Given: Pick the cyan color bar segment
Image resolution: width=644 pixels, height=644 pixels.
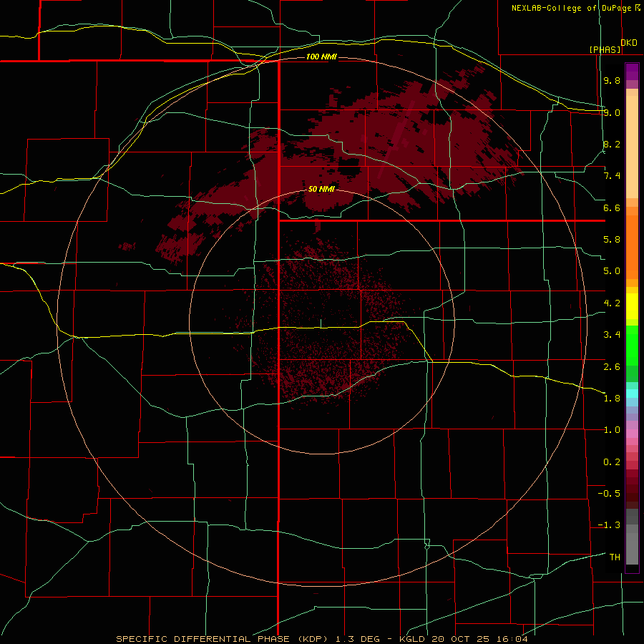Looking at the screenshot, I should (x=632, y=393).
